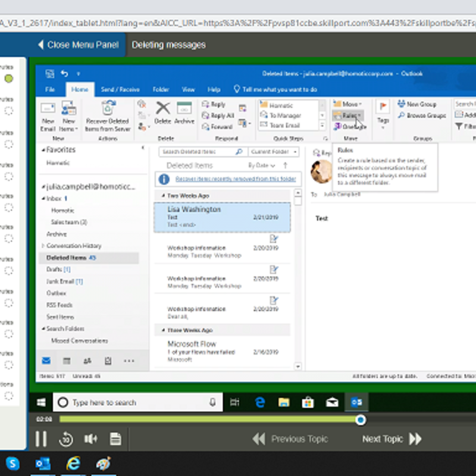The height and width of the screenshot is (476, 476).
Task: Click the Search Deleted Items box
Action: (x=202, y=152)
